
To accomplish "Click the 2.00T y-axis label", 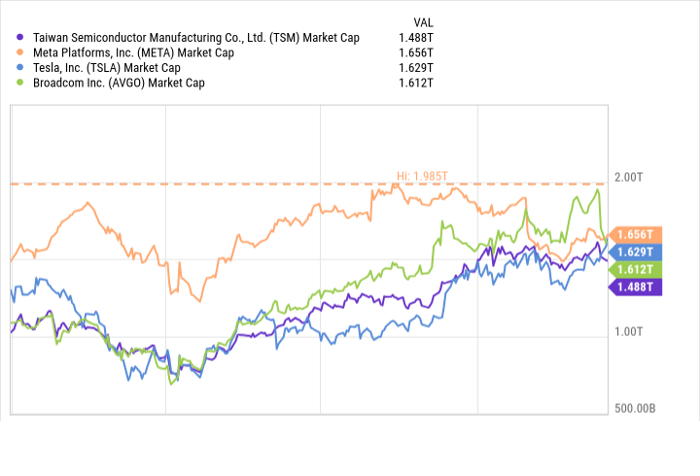I will [629, 176].
